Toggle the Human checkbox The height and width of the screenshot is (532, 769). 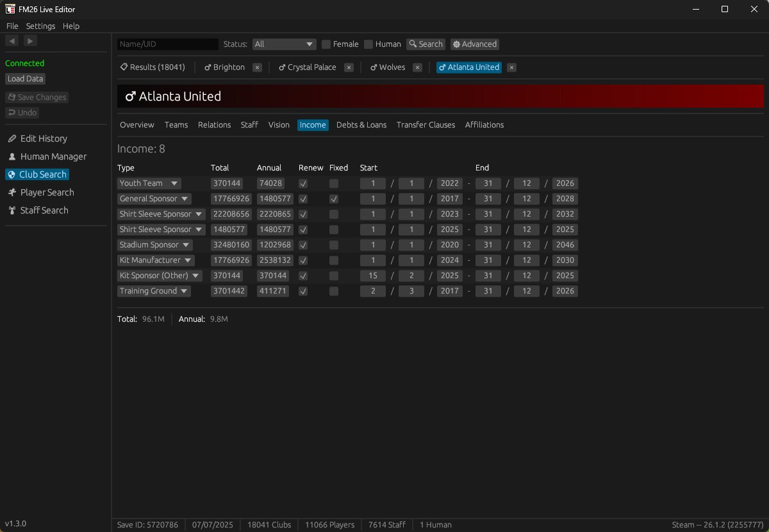tap(368, 44)
